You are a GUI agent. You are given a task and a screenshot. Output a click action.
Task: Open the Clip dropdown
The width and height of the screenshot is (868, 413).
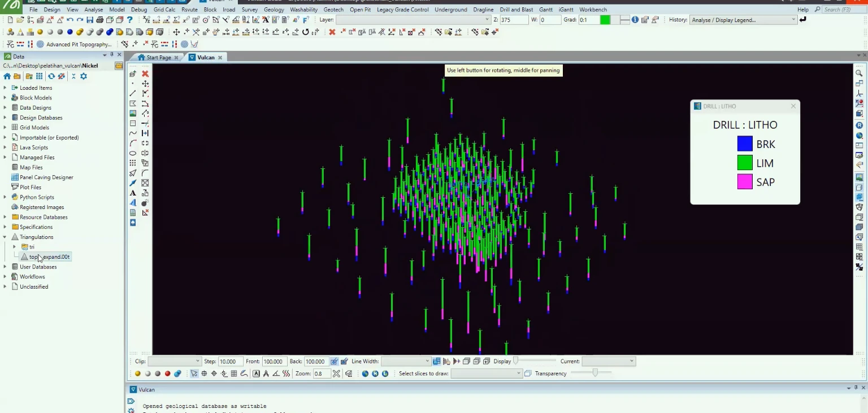click(174, 362)
